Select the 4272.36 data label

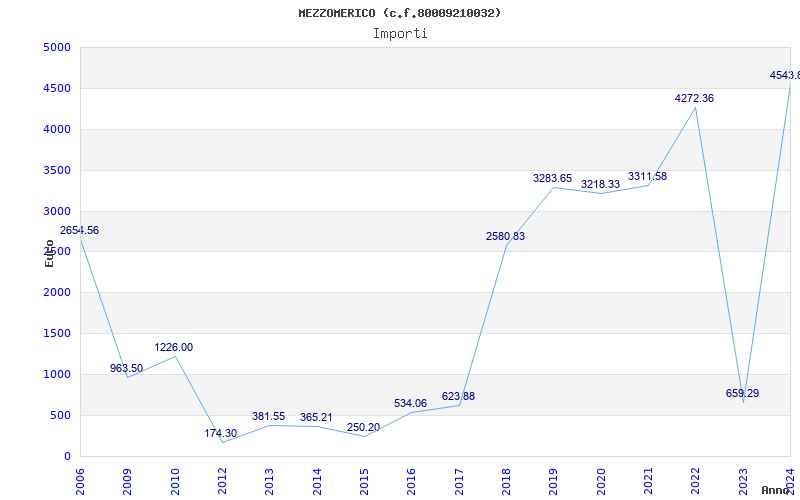(694, 98)
